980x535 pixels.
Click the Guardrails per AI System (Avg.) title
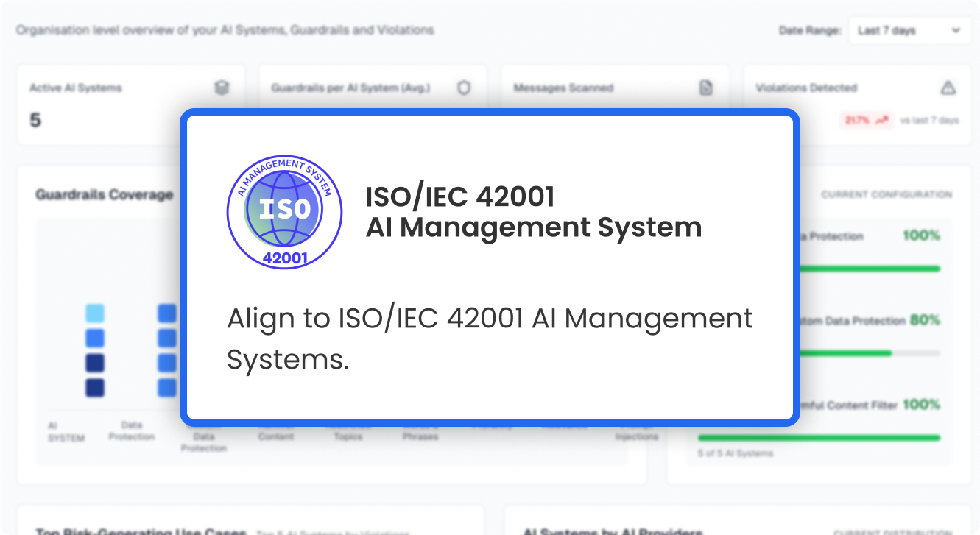coord(350,88)
